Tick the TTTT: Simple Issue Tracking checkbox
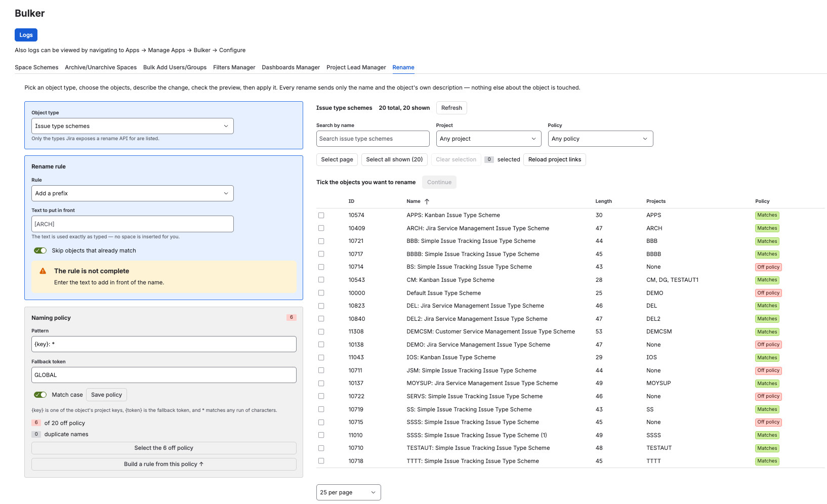 coord(321,461)
